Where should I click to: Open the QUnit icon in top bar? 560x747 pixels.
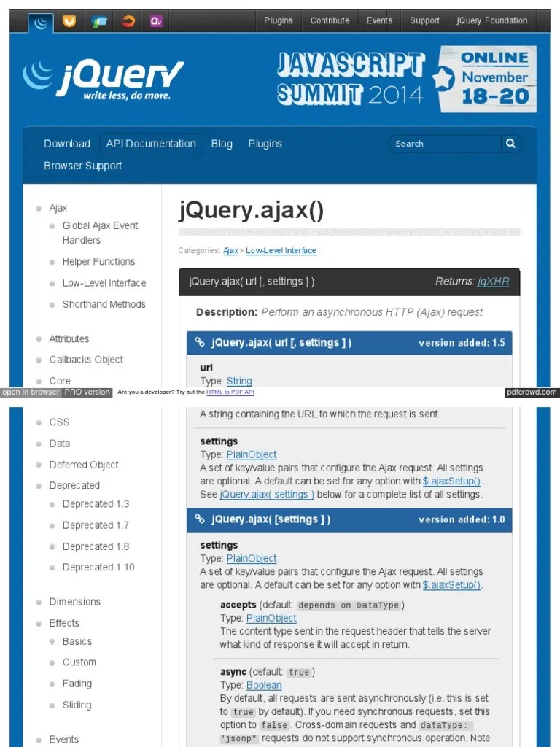(x=156, y=21)
